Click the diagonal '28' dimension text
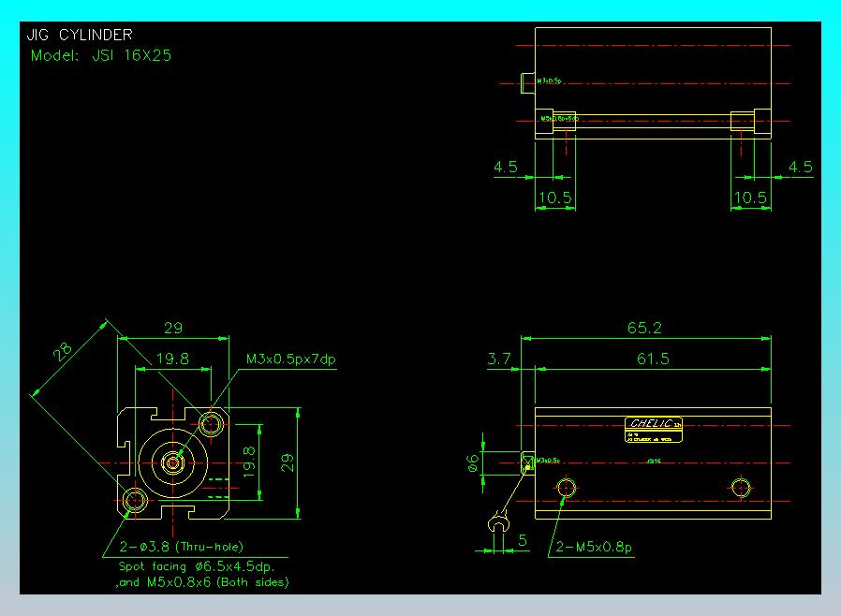841x616 pixels. (x=63, y=352)
